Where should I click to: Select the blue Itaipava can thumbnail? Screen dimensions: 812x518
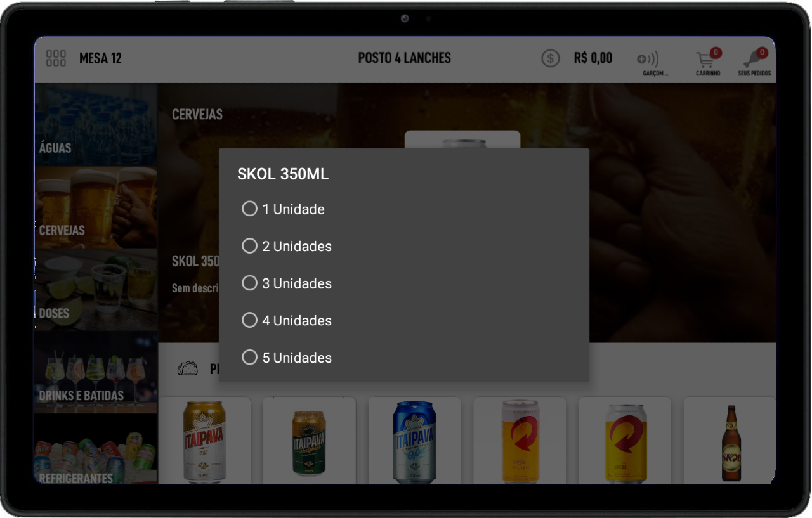tap(414, 441)
